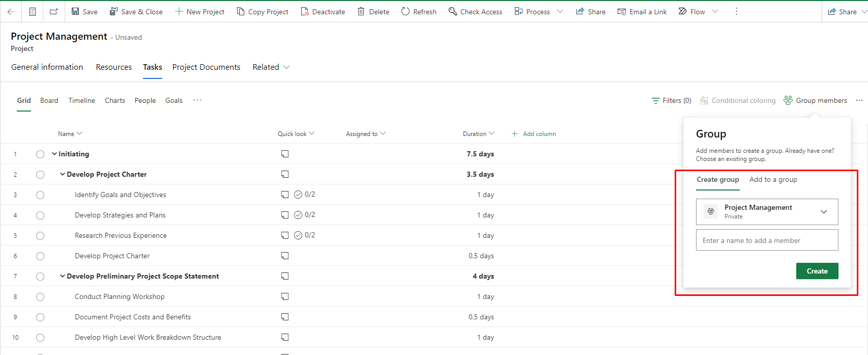The width and height of the screenshot is (868, 355).
Task: Mark Develop Project Charter summary row complete
Action: pos(40,175)
